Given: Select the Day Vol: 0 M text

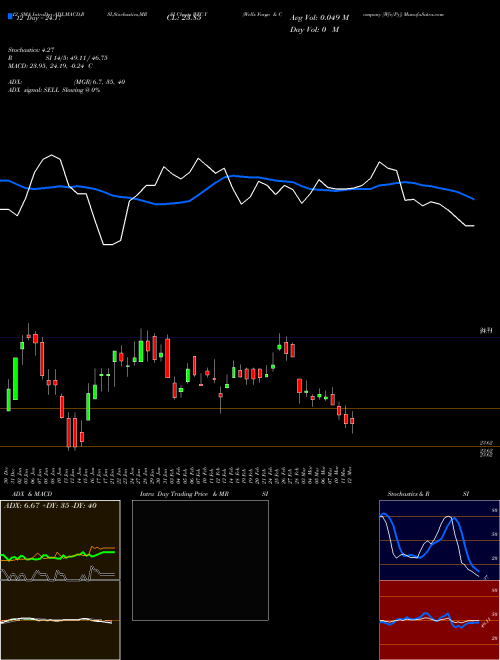Looking at the screenshot, I should pos(314,29).
